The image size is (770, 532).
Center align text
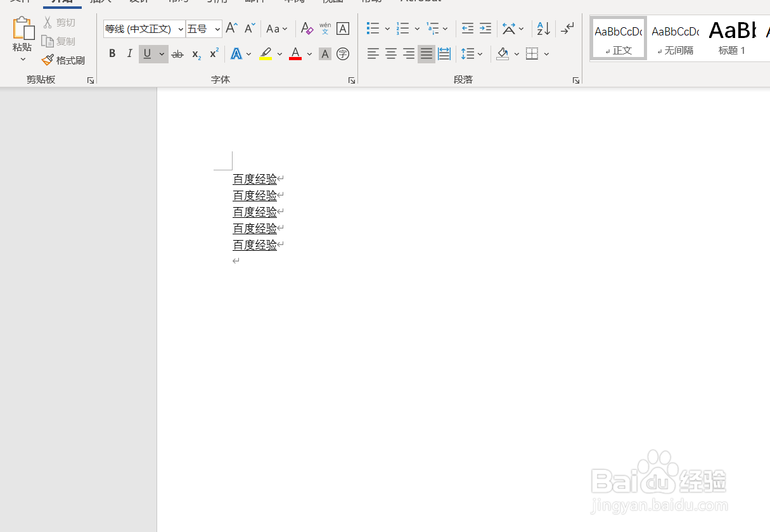click(x=391, y=54)
